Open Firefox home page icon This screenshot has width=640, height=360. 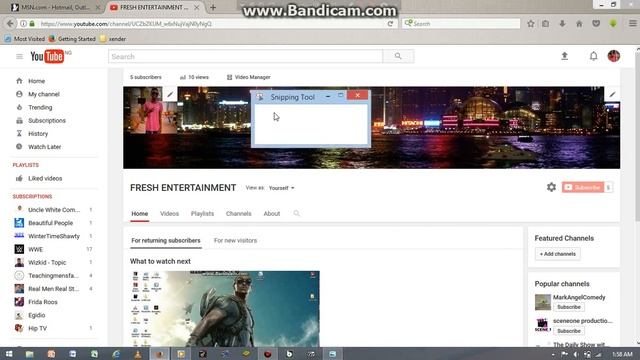pyautogui.click(x=579, y=24)
